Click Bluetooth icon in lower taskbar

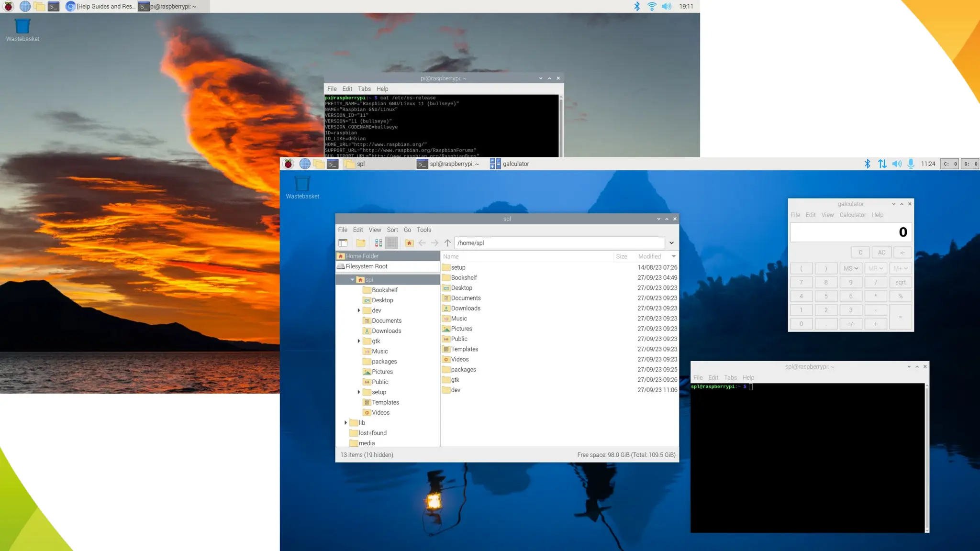point(867,164)
